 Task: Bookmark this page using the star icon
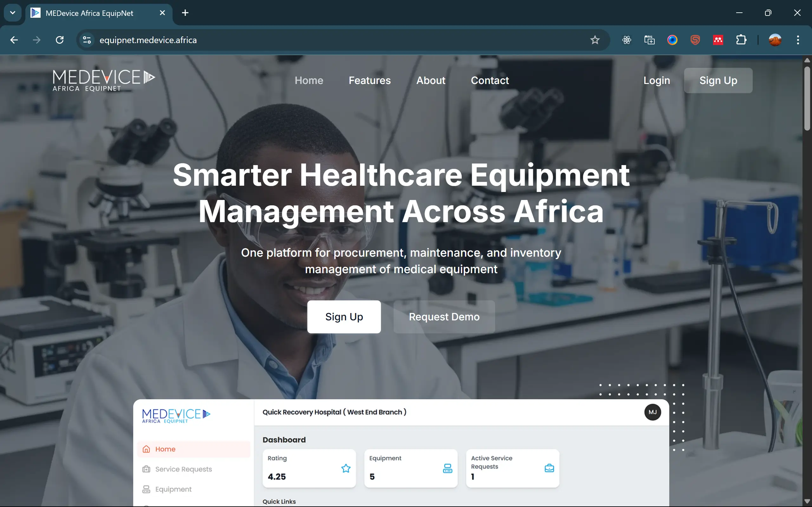pyautogui.click(x=595, y=40)
